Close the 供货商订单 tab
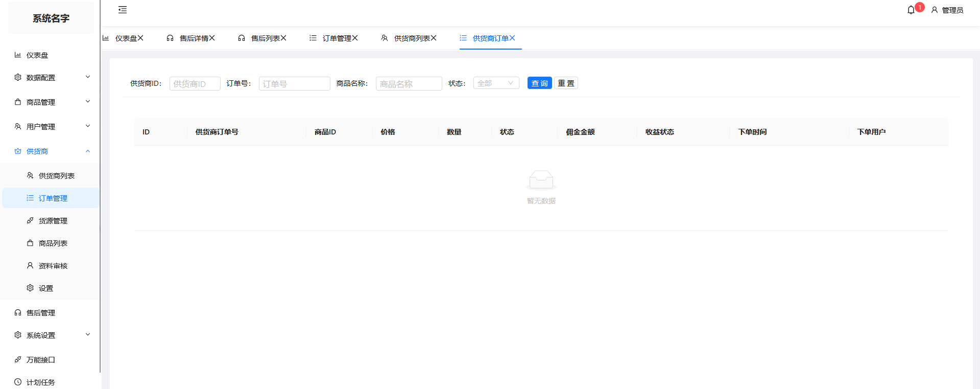This screenshot has width=980, height=389. (512, 38)
